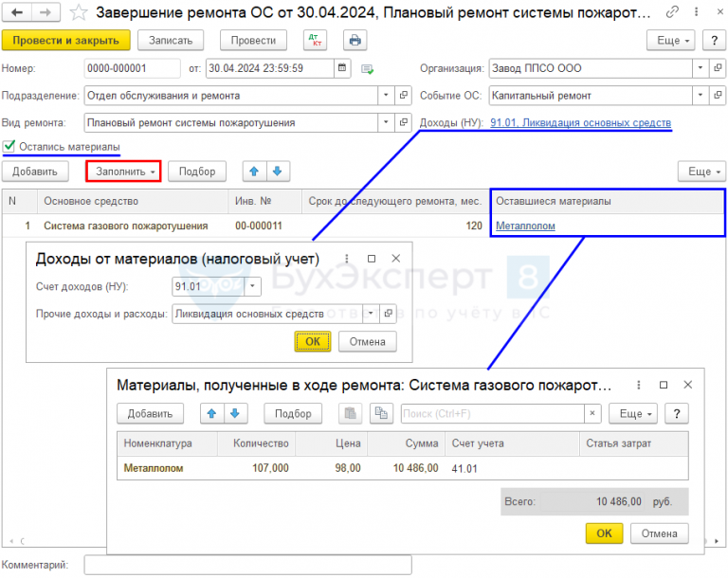
Task: Toggle the Остались материалы checkbox
Action: (9, 146)
